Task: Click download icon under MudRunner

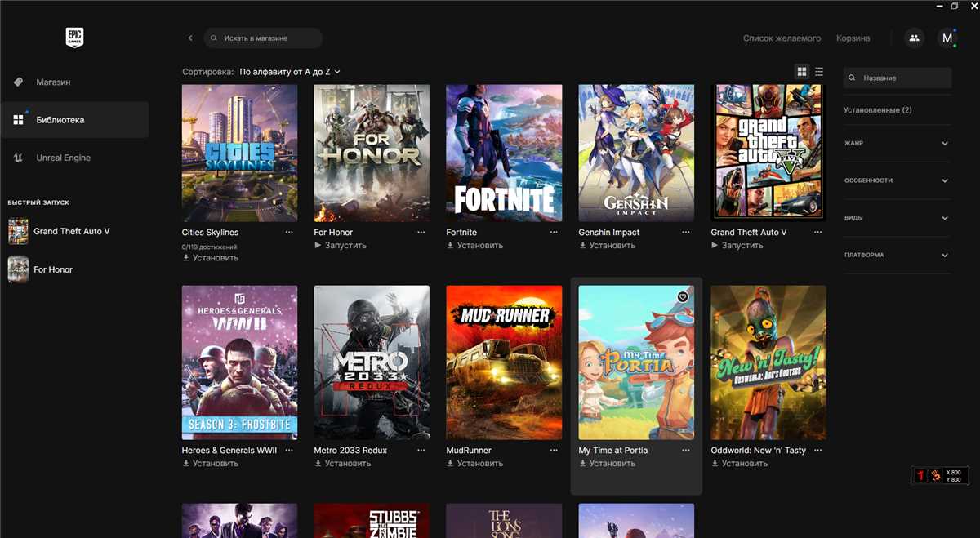Action: [x=450, y=464]
